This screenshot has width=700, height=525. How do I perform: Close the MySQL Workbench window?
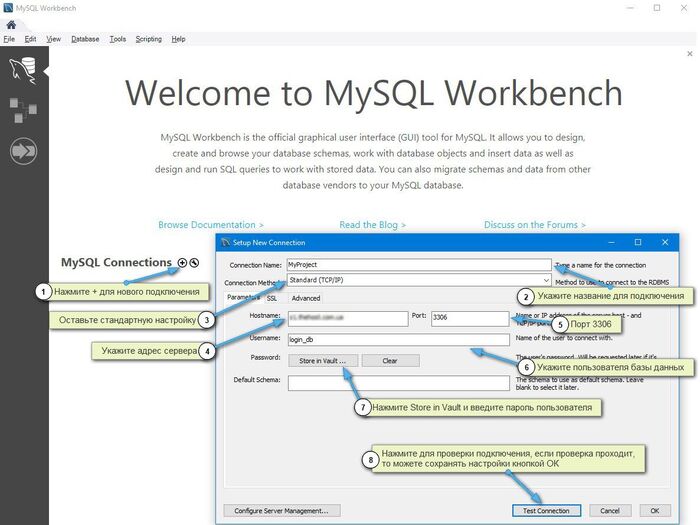pyautogui.click(x=684, y=8)
